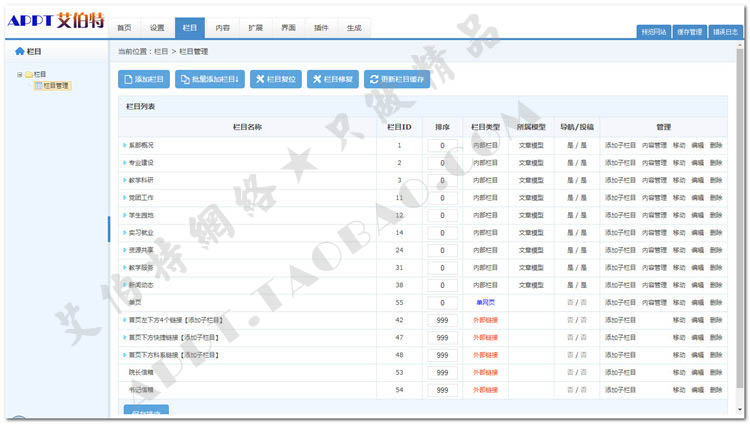Click the refresh icon on 更新栏目缓存 button

(x=374, y=79)
